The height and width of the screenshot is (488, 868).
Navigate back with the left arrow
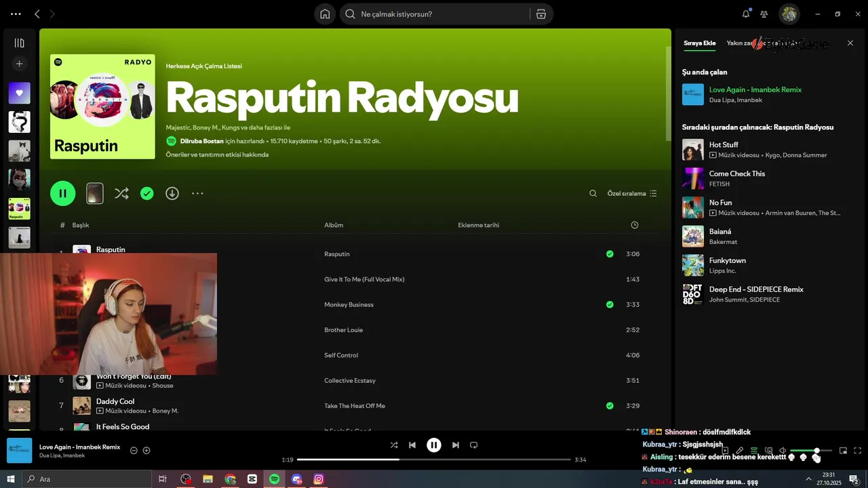(x=37, y=14)
